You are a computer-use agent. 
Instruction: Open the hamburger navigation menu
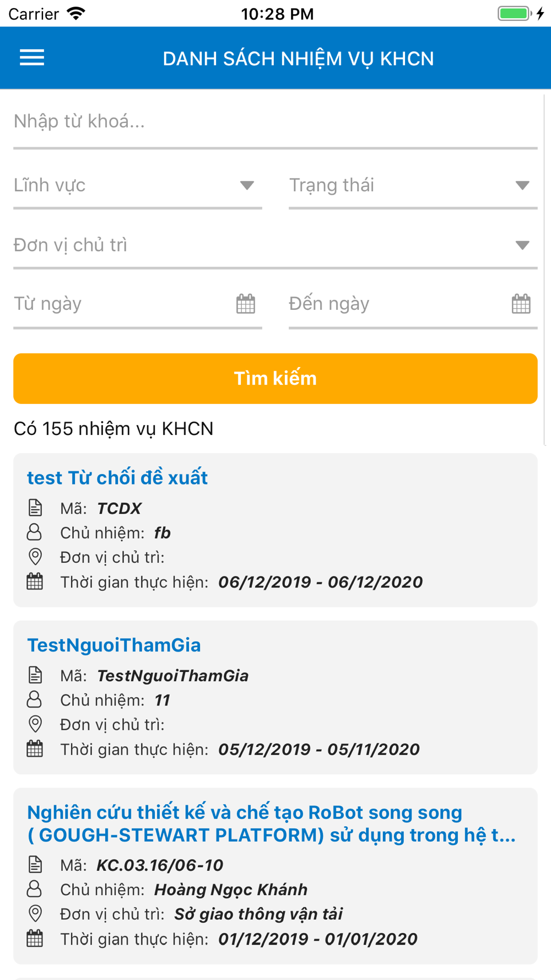[32, 57]
